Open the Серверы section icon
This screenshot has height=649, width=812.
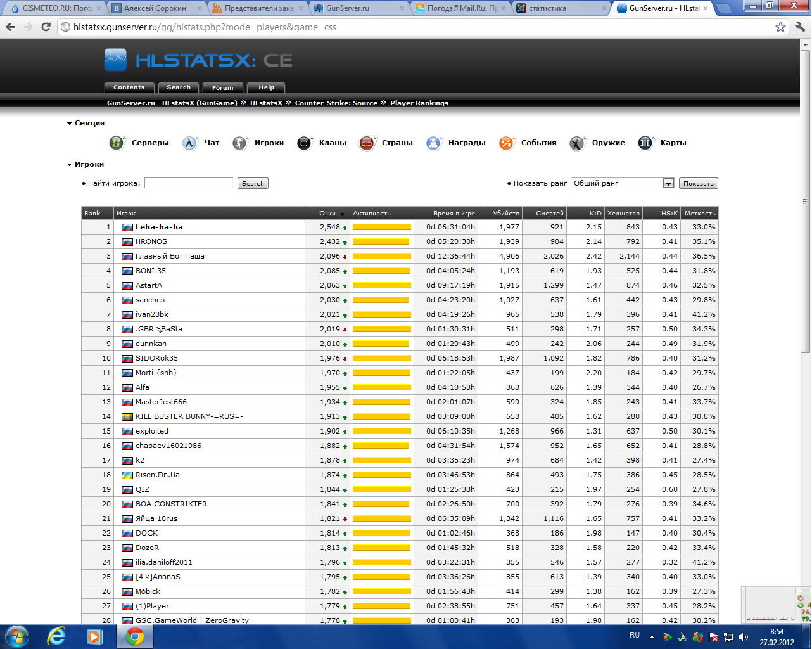(x=117, y=143)
